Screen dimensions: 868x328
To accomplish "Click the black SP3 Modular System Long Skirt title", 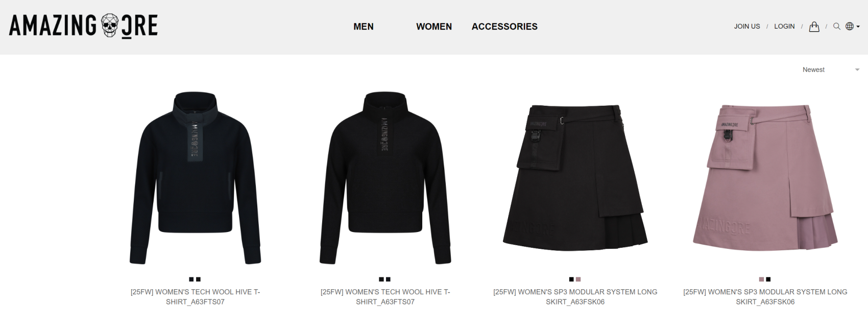I will [x=575, y=297].
